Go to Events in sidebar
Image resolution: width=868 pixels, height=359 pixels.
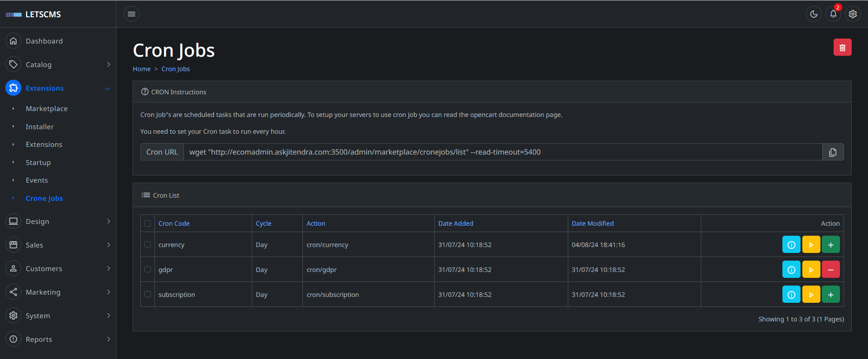tap(37, 180)
